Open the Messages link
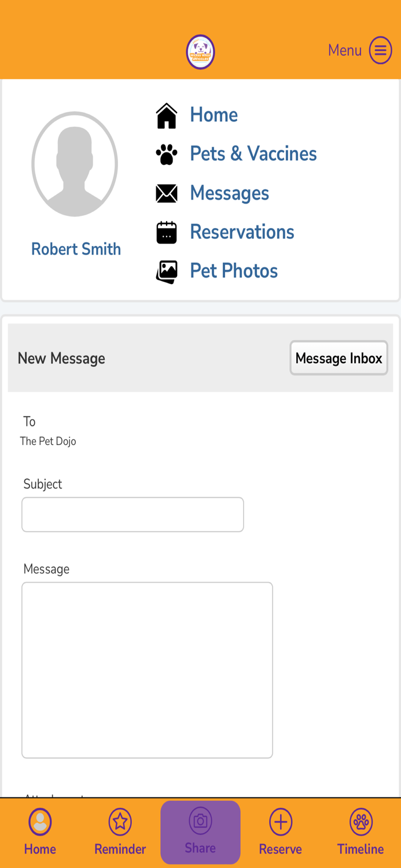 click(x=229, y=193)
